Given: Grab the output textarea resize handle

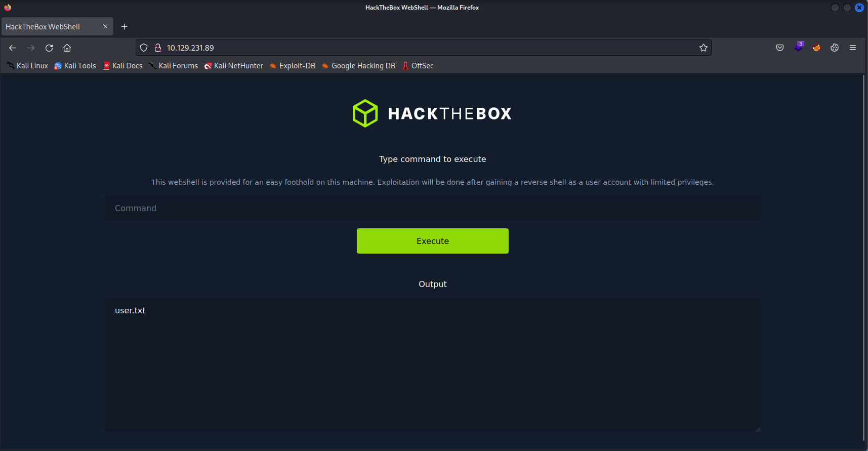Looking at the screenshot, I should (x=758, y=429).
